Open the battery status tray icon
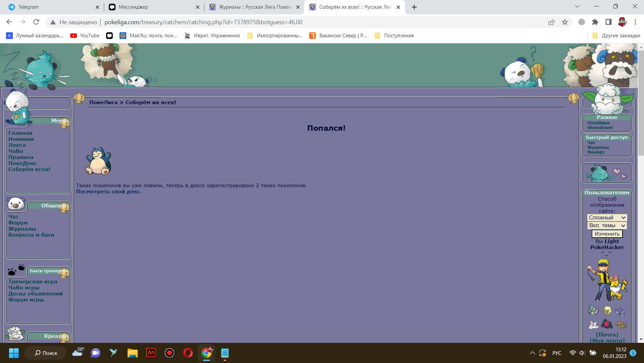This screenshot has height=363, width=644. (593, 353)
